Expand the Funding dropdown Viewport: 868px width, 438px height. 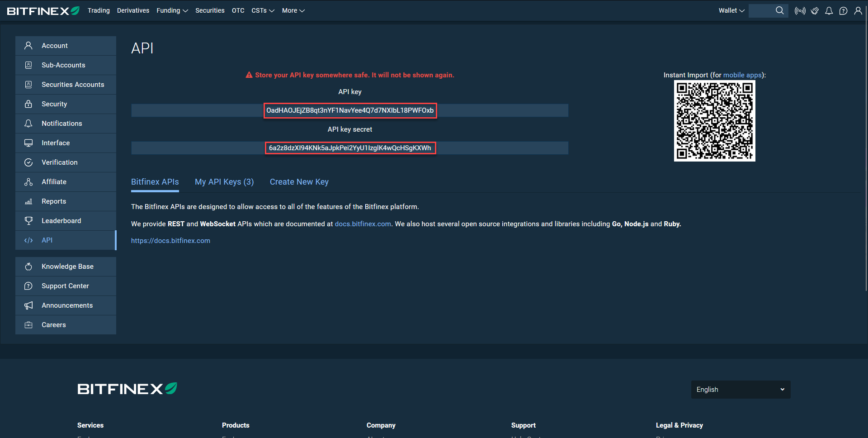click(x=172, y=10)
